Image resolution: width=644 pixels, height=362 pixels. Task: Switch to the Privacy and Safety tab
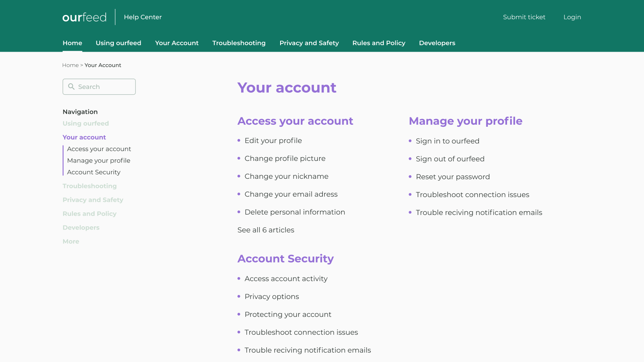coord(309,43)
